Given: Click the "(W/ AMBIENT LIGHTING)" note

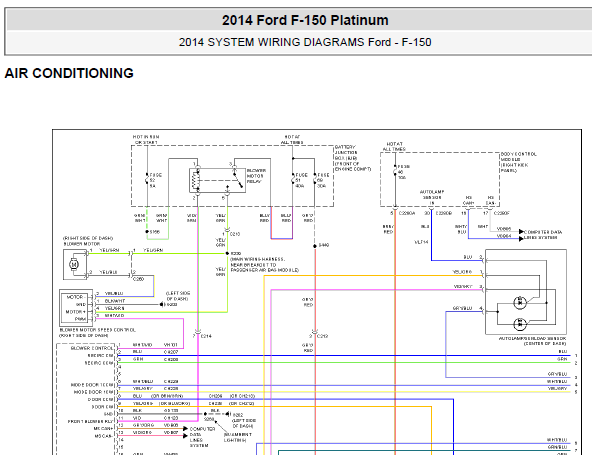Looking at the screenshot, I should point(237,437).
